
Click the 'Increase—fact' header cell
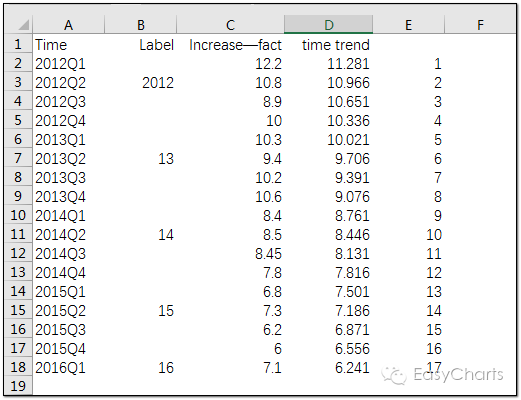click(230, 44)
